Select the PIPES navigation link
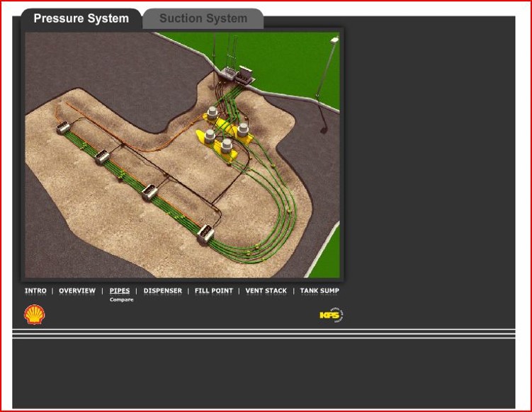The width and height of the screenshot is (532, 412). (x=120, y=291)
